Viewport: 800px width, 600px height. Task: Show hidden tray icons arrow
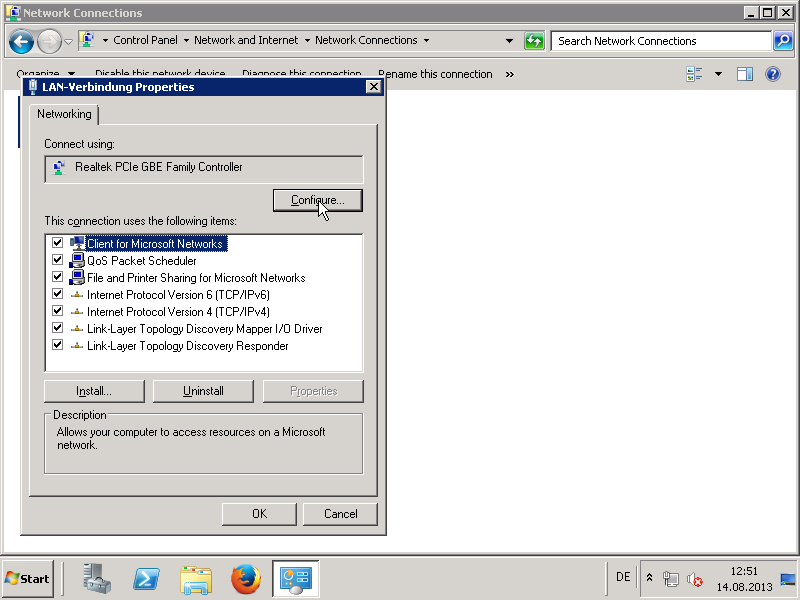(x=649, y=578)
